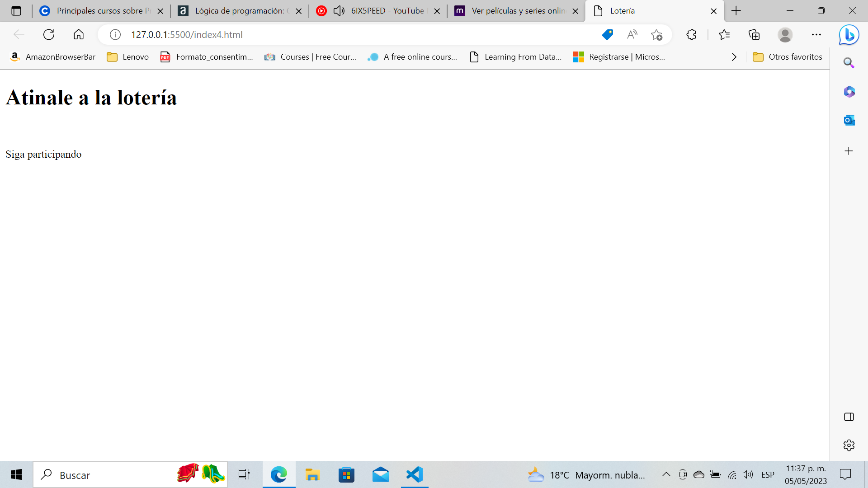Click the address bar URL
Screen dimensions: 868x488
[x=187, y=35]
